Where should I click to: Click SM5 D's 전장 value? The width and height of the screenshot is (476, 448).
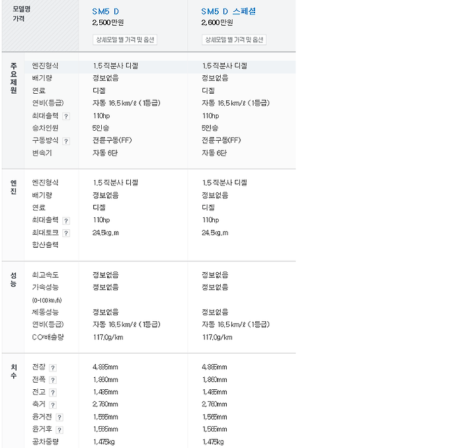click(105, 367)
